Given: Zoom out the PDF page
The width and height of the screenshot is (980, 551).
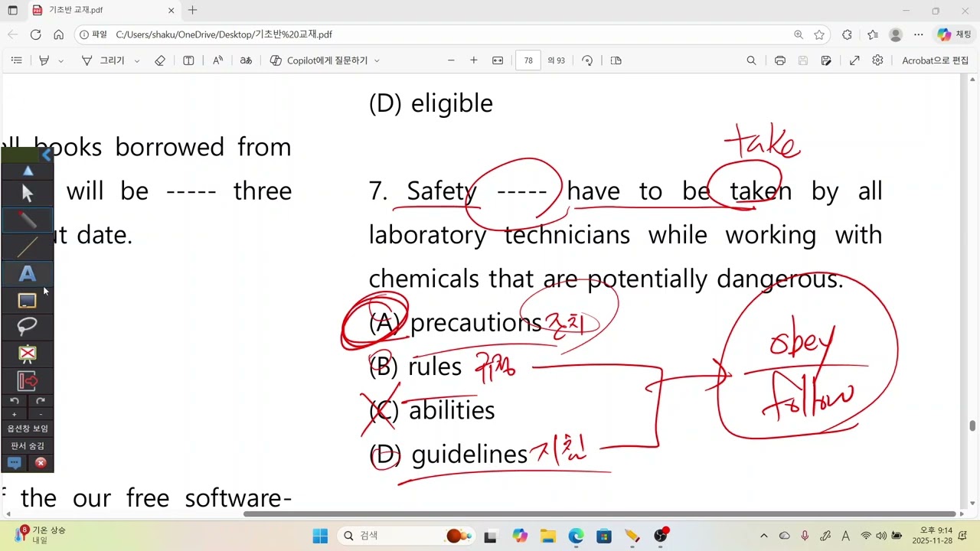Looking at the screenshot, I should pos(451,60).
